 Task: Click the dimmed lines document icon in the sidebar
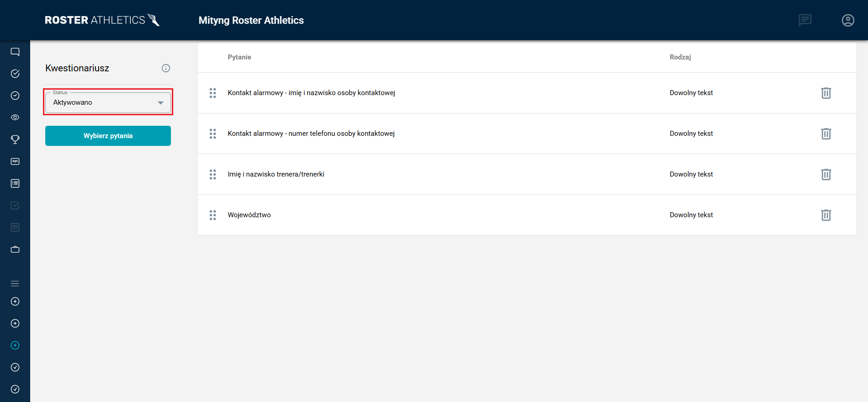click(15, 227)
